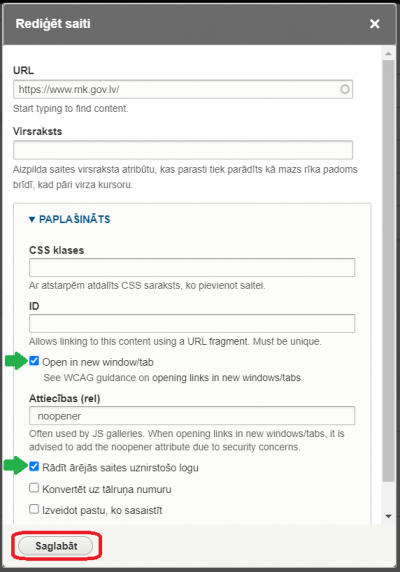Click the Open in new window/tab label
This screenshot has height=572, width=400.
pyautogui.click(x=98, y=362)
